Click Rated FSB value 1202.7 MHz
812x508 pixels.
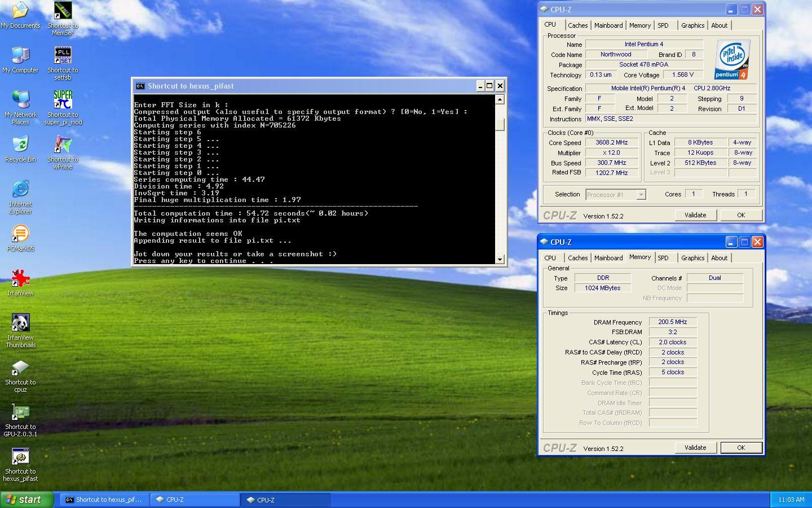[x=612, y=173]
